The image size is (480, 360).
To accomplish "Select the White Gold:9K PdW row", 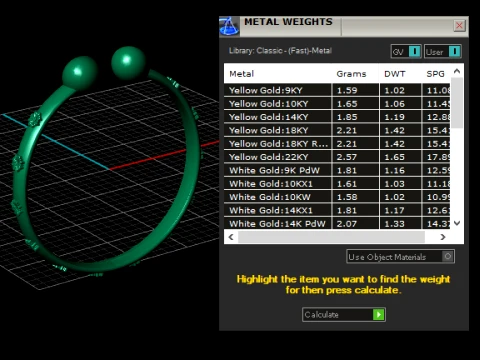I will (337, 170).
